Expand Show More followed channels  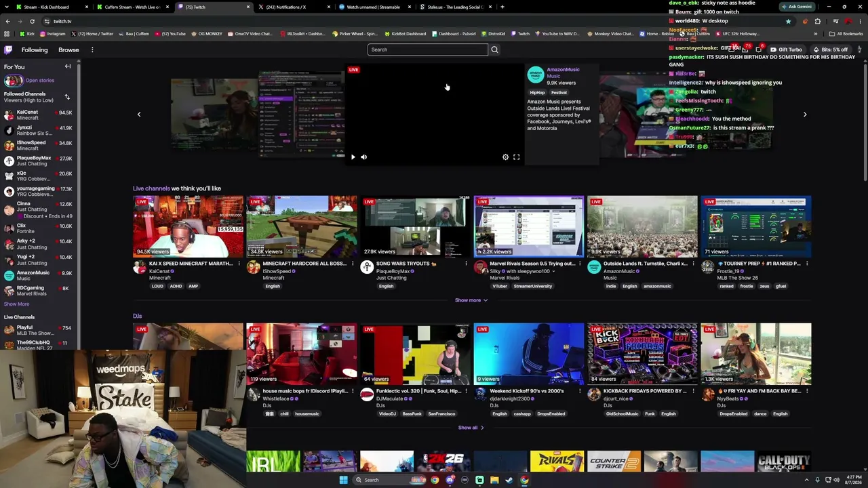click(16, 304)
